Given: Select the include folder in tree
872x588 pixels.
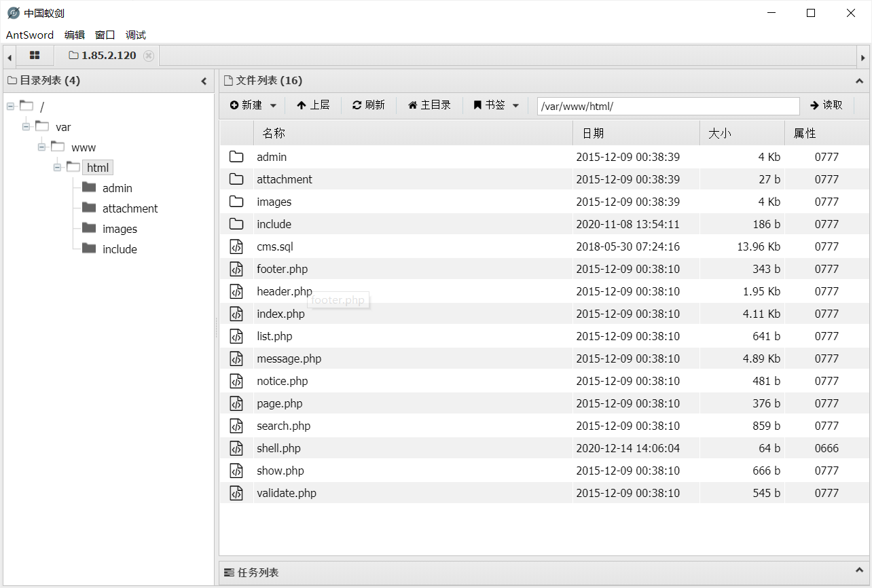Looking at the screenshot, I should pyautogui.click(x=120, y=249).
